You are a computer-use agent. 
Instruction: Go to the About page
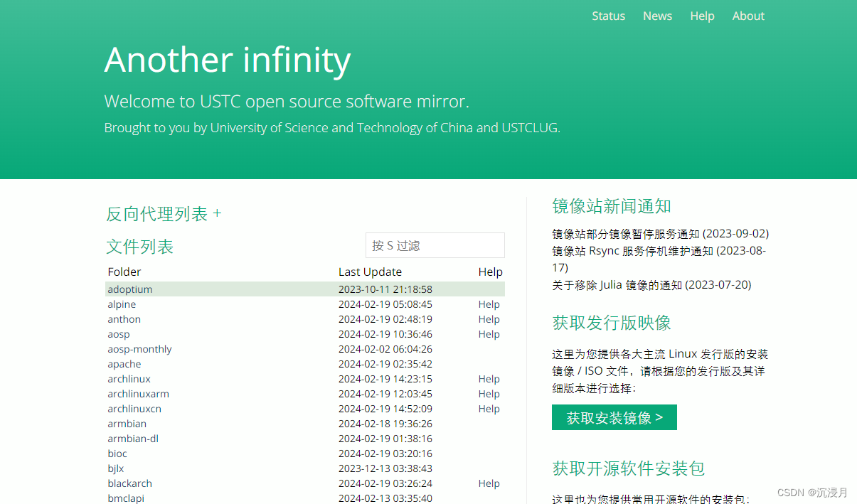(748, 16)
